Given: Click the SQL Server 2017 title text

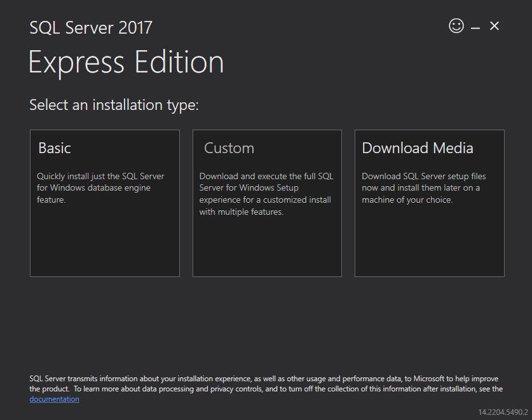Looking at the screenshot, I should (90, 27).
